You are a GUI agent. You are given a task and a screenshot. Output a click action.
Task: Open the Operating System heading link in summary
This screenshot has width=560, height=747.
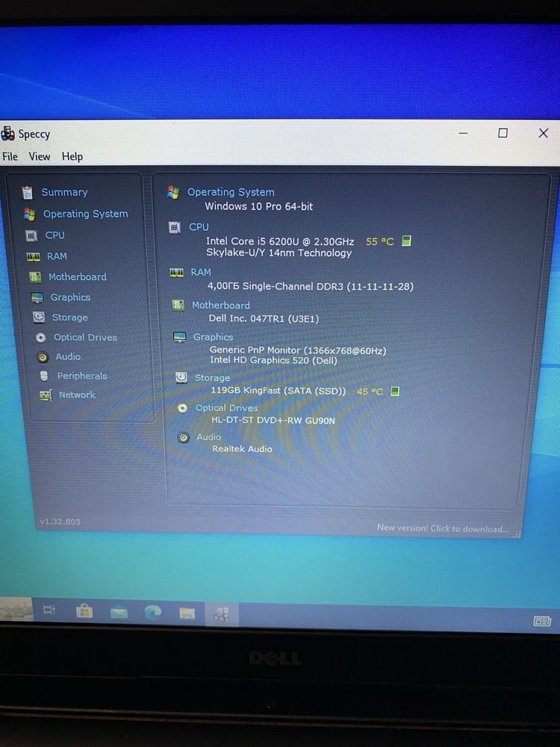coord(231,192)
